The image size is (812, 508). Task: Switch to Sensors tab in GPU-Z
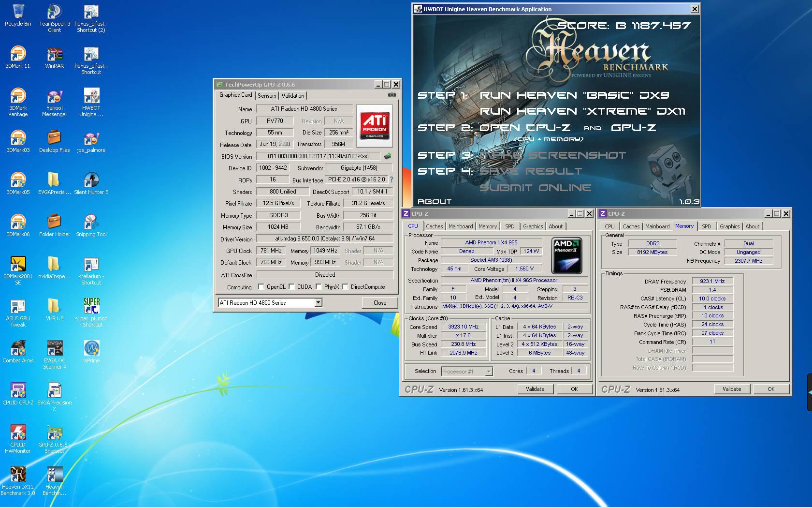(267, 96)
